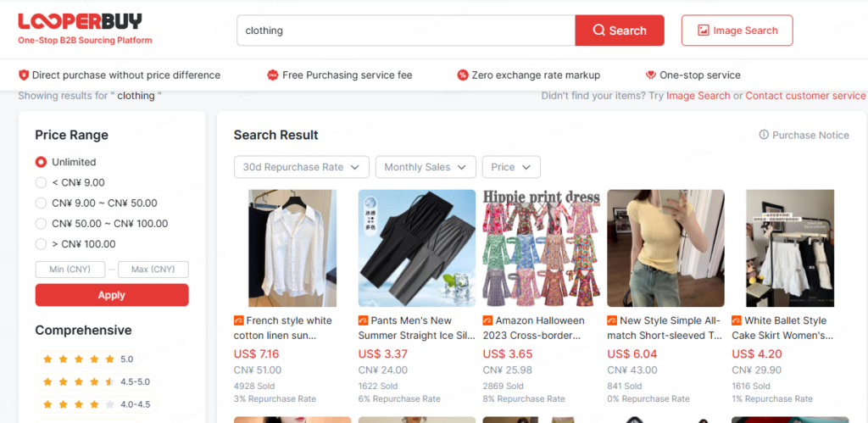The height and width of the screenshot is (423, 868).
Task: Open French style white cotton linen title
Action: click(x=283, y=328)
